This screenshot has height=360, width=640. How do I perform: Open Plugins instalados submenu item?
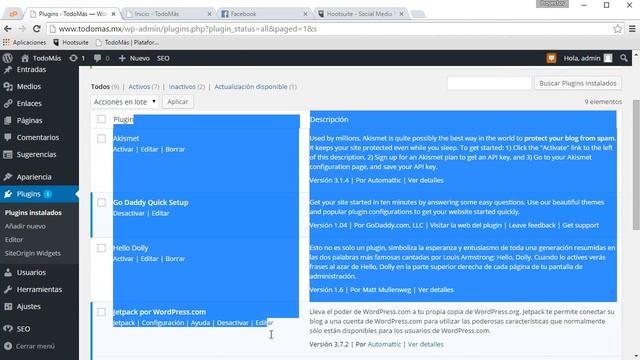(33, 213)
